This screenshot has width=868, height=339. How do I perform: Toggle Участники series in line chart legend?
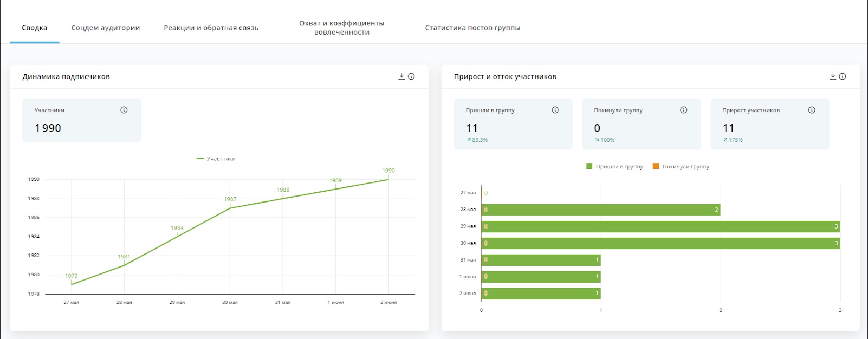[x=216, y=159]
